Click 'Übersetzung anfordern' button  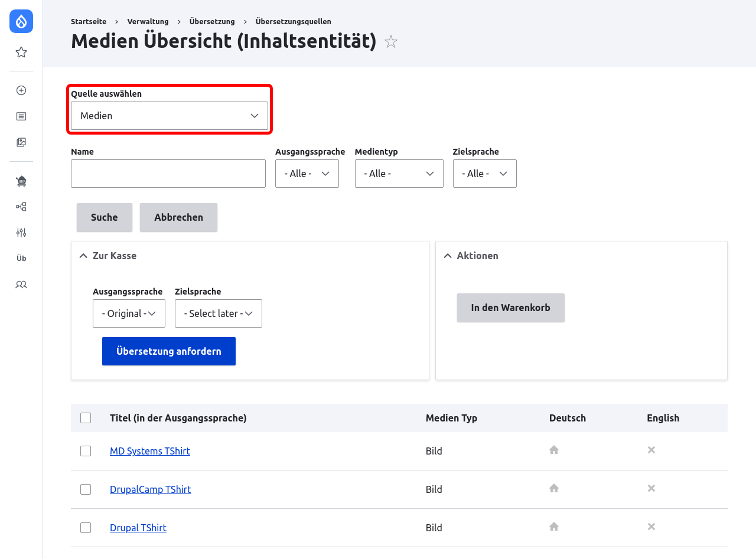click(169, 351)
